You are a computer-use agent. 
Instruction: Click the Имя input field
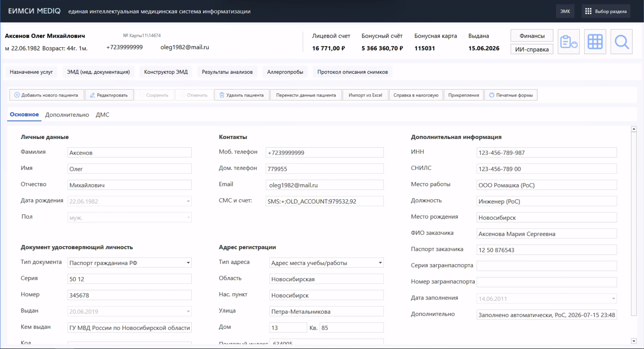click(129, 169)
